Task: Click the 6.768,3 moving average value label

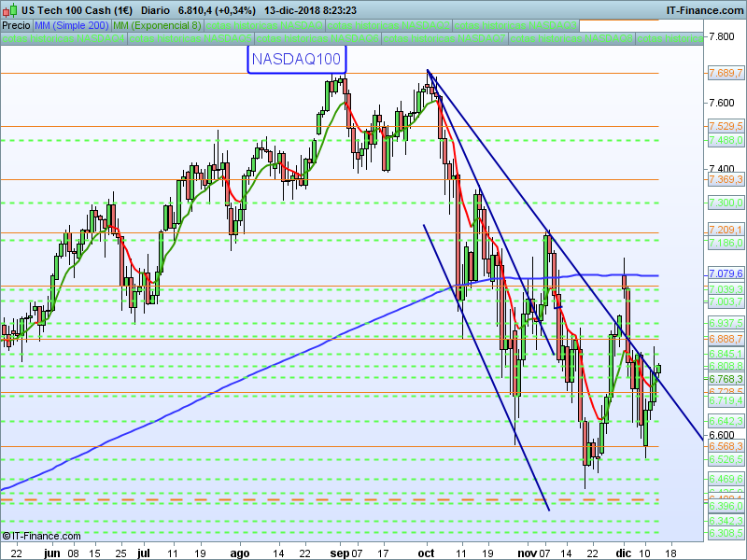Action: click(726, 379)
